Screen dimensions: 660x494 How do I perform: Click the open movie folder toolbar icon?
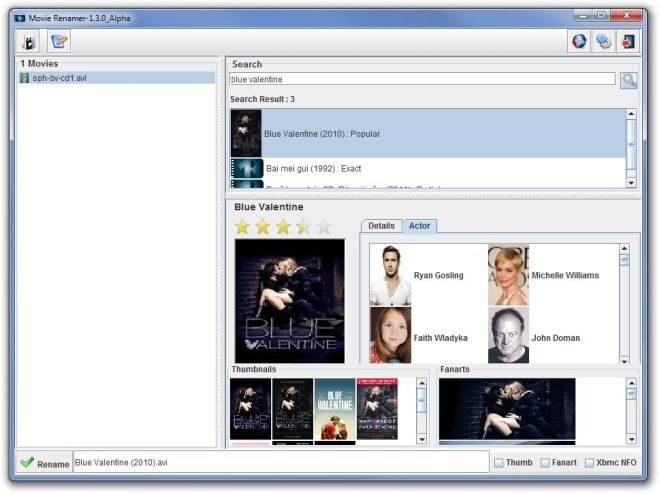coord(29,42)
